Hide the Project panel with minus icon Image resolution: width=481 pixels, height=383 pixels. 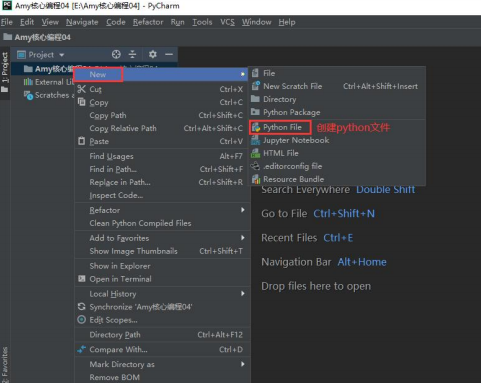click(169, 54)
